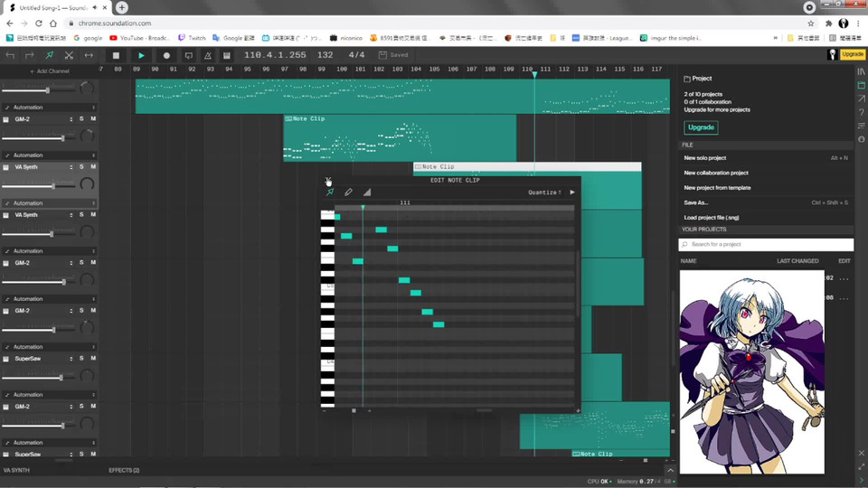Open the YouTube bookmark

point(139,38)
